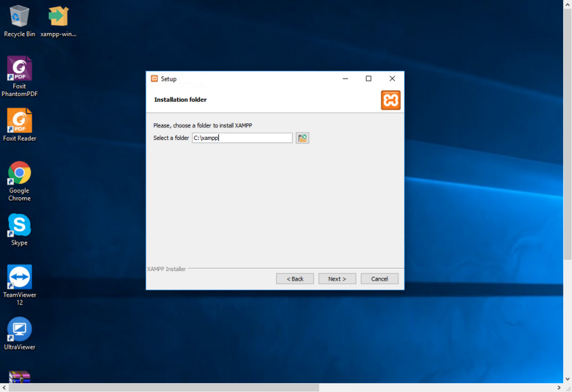Click the horizontal scrollbar right arrow
Image resolution: width=572 pixels, height=392 pixels.
(x=559, y=388)
